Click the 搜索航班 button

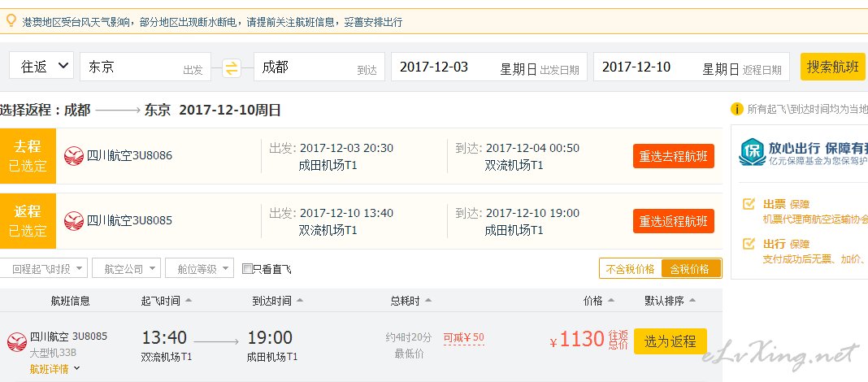832,67
